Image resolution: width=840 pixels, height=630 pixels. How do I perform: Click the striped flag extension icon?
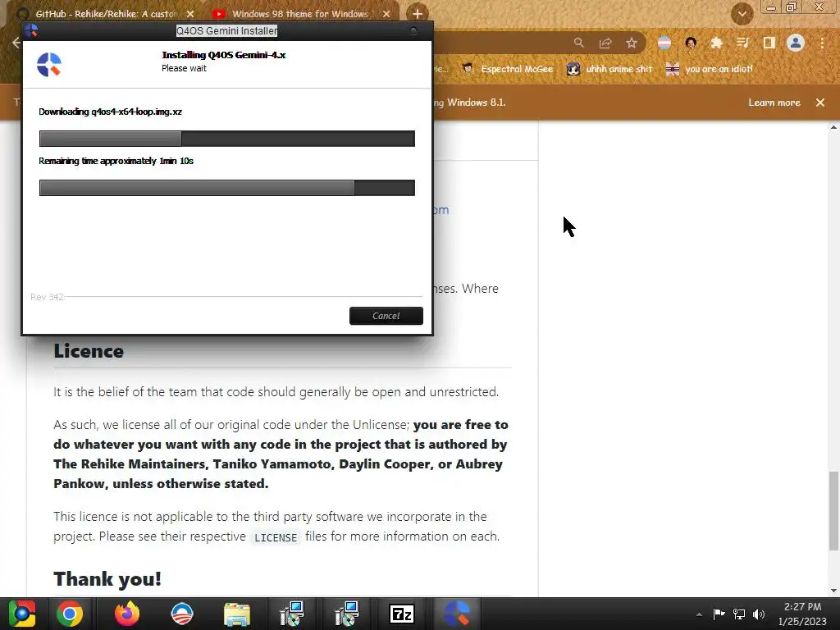pos(664,43)
